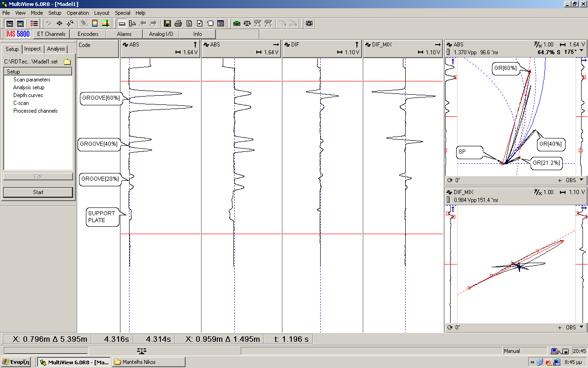Screen dimensions: 588x368
Task: Open the Mode menu
Action: point(37,13)
